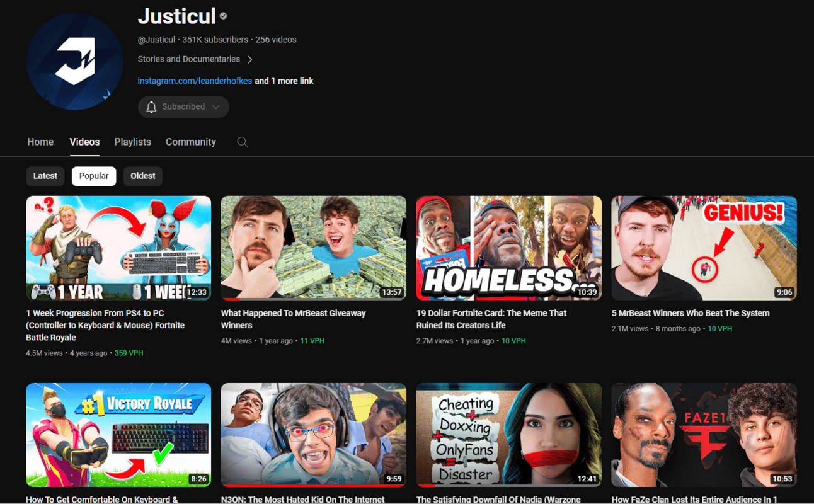Expand channel description via arrow after Stories and Documentaries
Image resolution: width=814 pixels, height=504 pixels.
click(x=250, y=59)
